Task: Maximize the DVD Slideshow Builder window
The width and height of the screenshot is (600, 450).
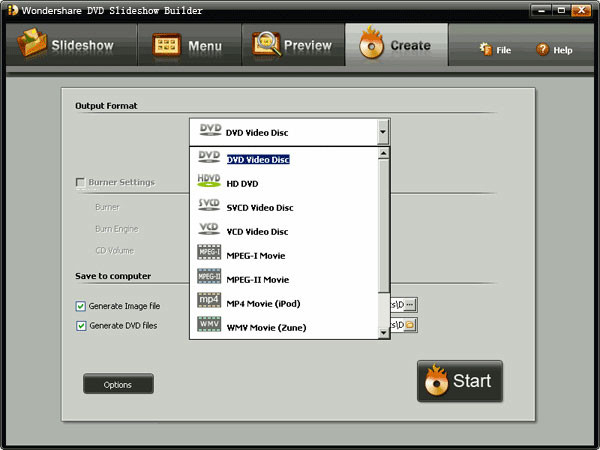Action: [561, 10]
